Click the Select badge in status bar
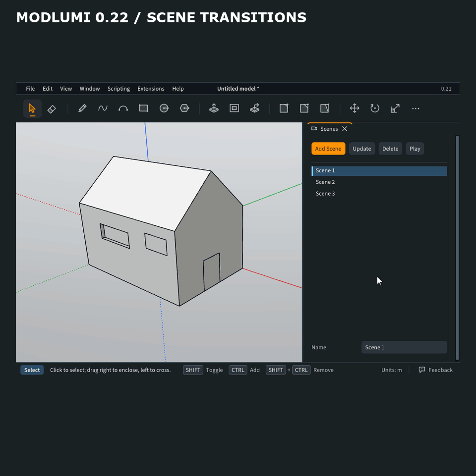The image size is (476, 476). pyautogui.click(x=32, y=370)
